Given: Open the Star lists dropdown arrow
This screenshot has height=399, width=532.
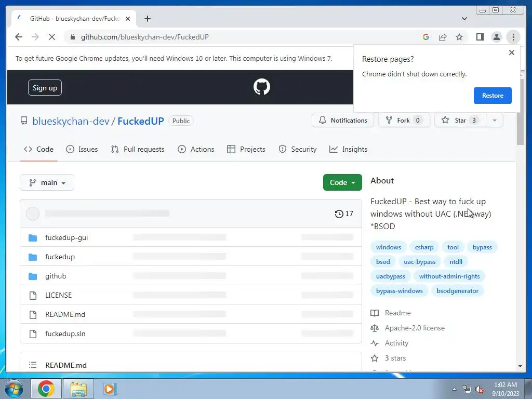Looking at the screenshot, I should click(495, 121).
